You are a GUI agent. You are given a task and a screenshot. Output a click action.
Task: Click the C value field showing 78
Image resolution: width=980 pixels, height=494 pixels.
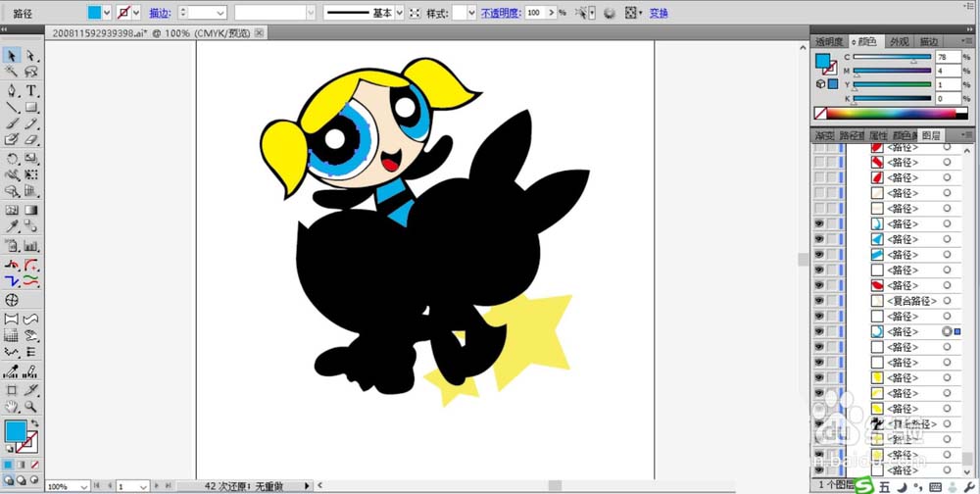948,57
